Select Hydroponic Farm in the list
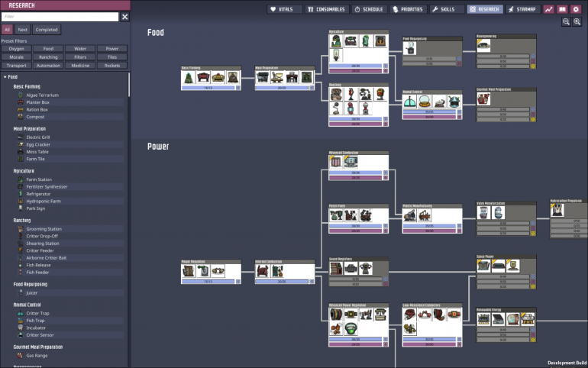Image resolution: width=588 pixels, height=368 pixels. pos(70,202)
